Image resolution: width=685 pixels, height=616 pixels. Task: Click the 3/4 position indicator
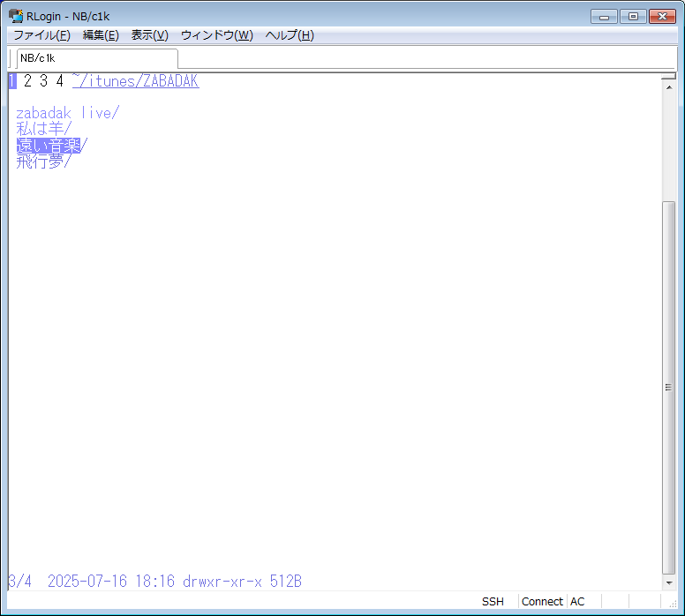click(x=20, y=582)
